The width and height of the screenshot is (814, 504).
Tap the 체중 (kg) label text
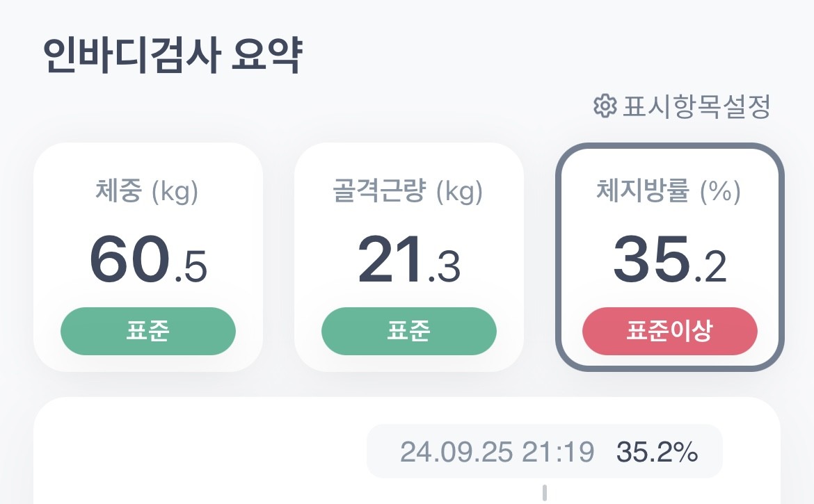pos(147,192)
